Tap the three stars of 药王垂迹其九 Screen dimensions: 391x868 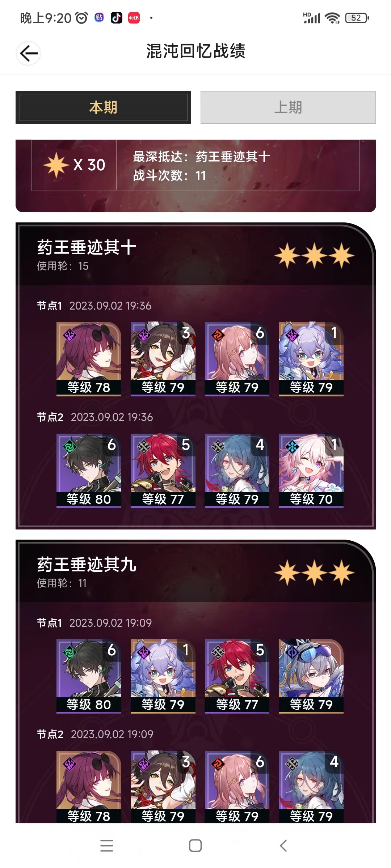pos(314,573)
